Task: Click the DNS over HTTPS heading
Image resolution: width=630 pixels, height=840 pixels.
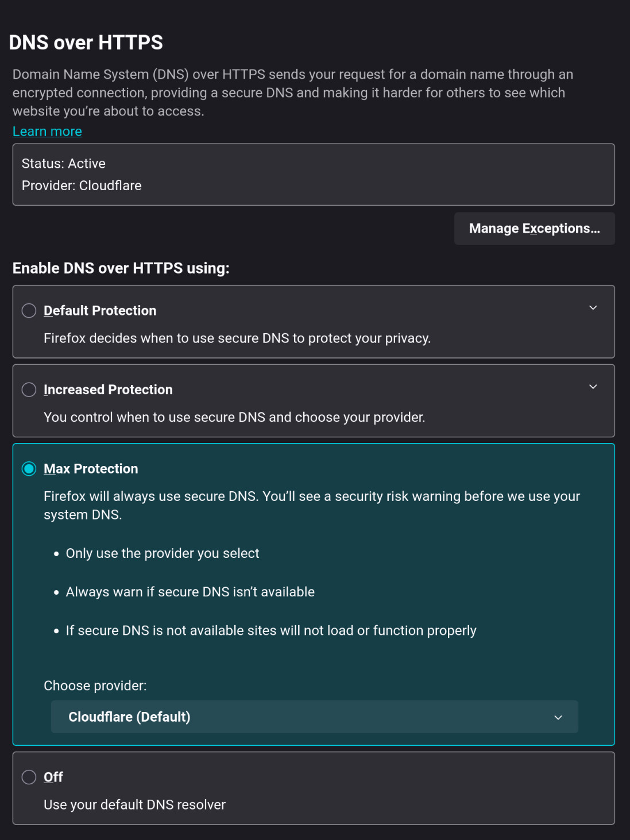Action: (86, 43)
